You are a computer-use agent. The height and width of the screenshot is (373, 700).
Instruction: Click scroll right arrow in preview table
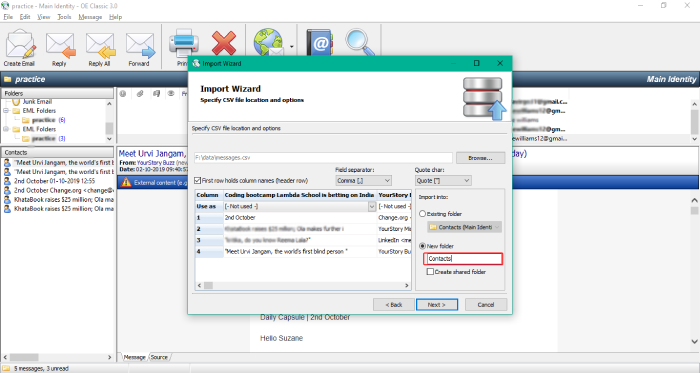pyautogui.click(x=407, y=286)
